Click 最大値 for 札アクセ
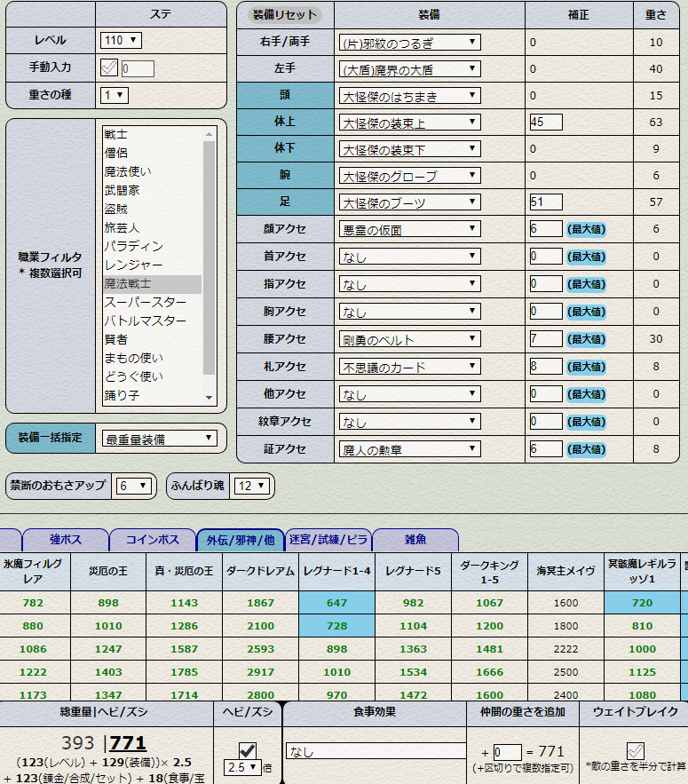The height and width of the screenshot is (784, 688). point(586,367)
